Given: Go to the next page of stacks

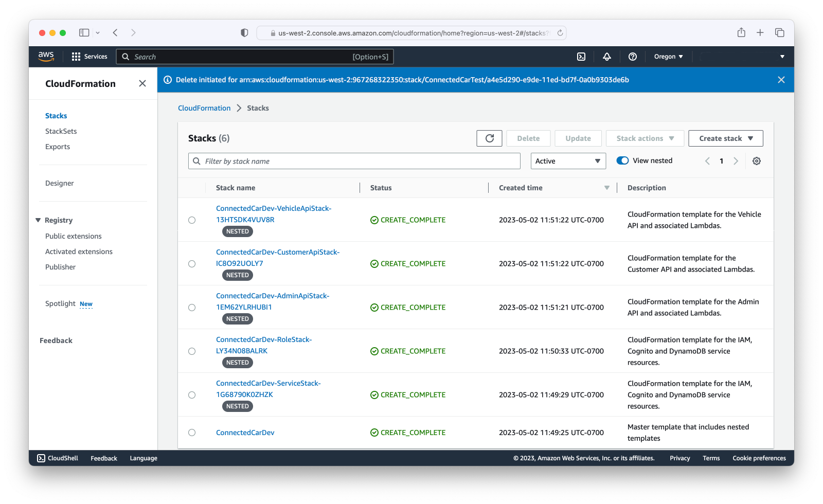Looking at the screenshot, I should [x=736, y=161].
